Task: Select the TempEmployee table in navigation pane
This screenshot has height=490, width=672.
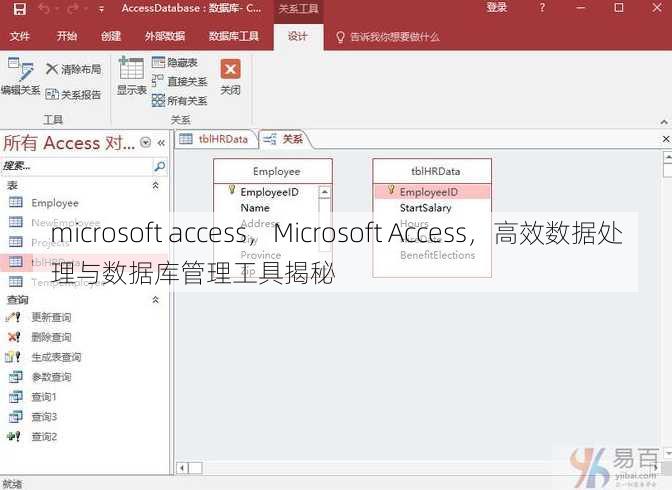Action: click(x=84, y=282)
